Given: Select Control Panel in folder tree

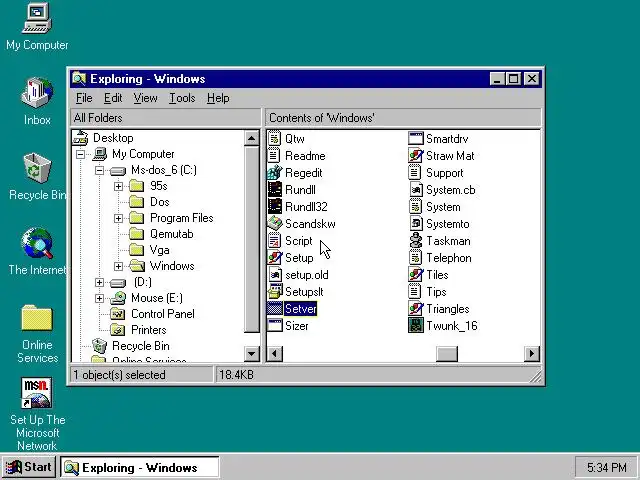Looking at the screenshot, I should pyautogui.click(x=162, y=314).
